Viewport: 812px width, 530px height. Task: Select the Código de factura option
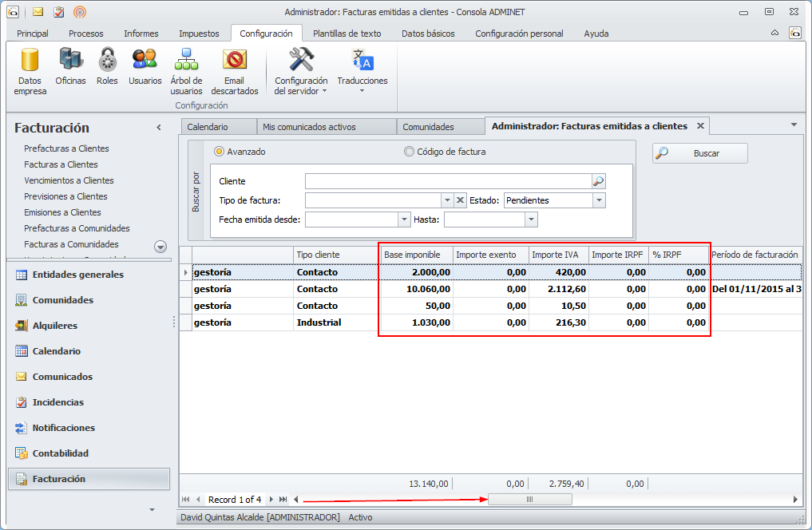[x=410, y=152]
